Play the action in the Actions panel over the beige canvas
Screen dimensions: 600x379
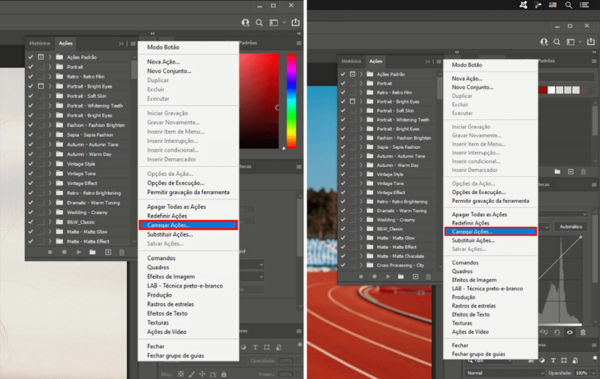coord(78,252)
